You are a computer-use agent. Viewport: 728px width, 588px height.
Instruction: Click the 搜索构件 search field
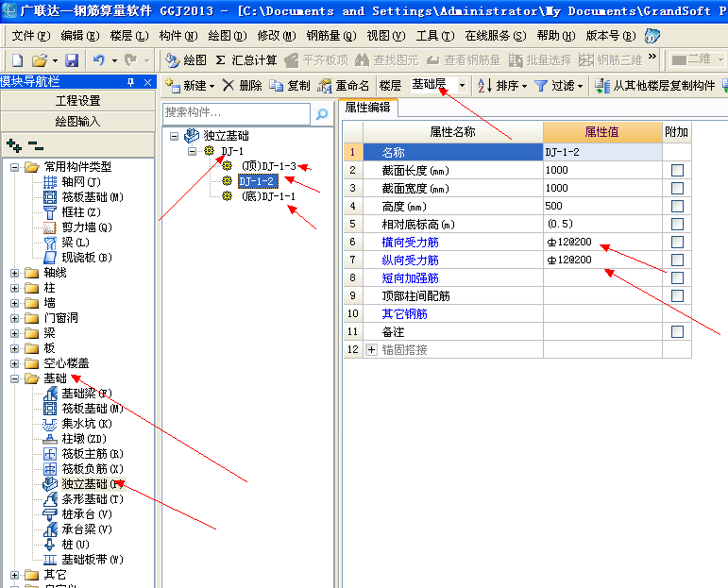[236, 112]
